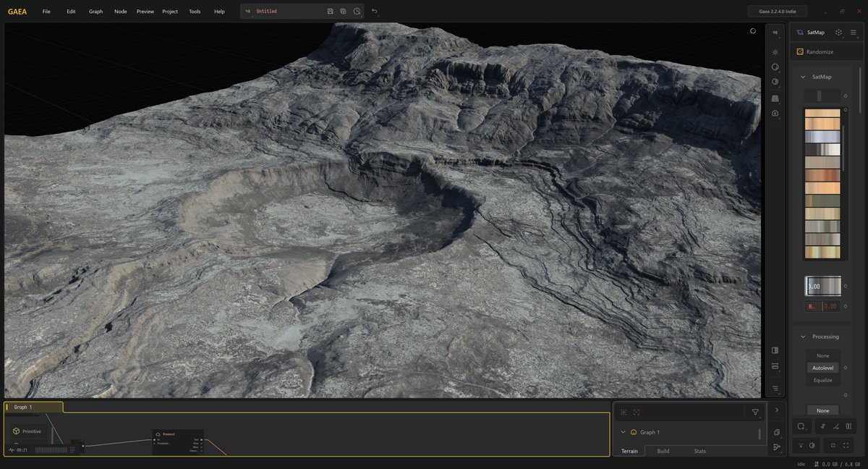Collapse the SatMap section chevron
Image resolution: width=868 pixels, height=469 pixels.
tap(802, 77)
